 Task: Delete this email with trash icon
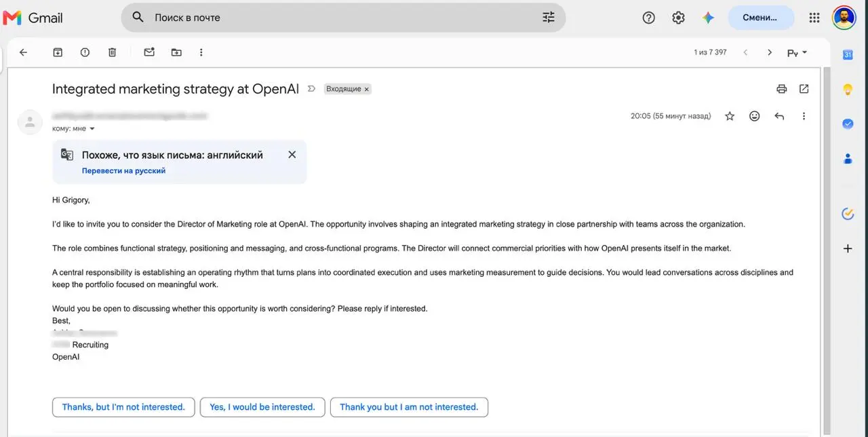(113, 52)
